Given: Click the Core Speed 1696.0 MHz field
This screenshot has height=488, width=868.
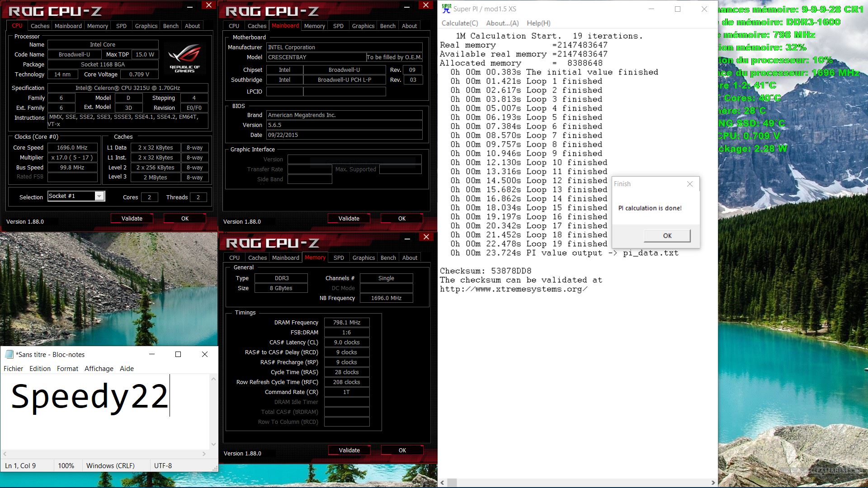Looking at the screenshot, I should click(72, 147).
